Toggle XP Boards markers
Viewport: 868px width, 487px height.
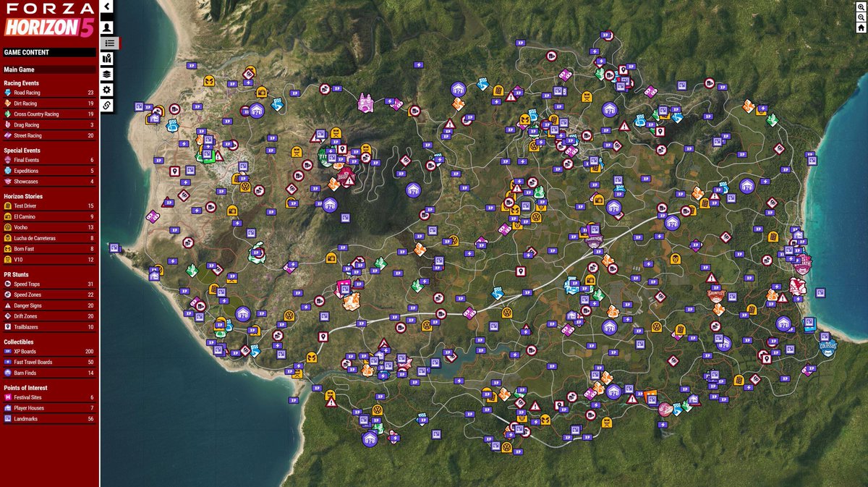[x=49, y=352]
